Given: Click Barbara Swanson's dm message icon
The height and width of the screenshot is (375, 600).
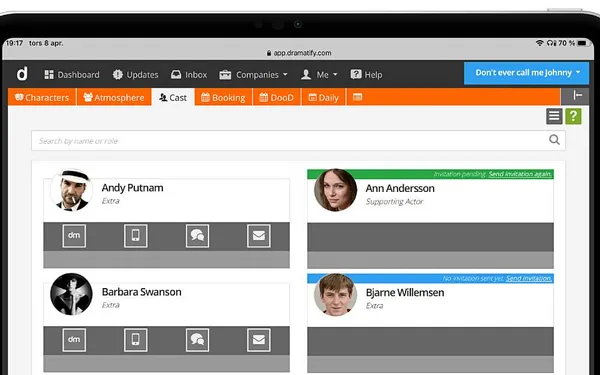Looking at the screenshot, I should click(74, 340).
